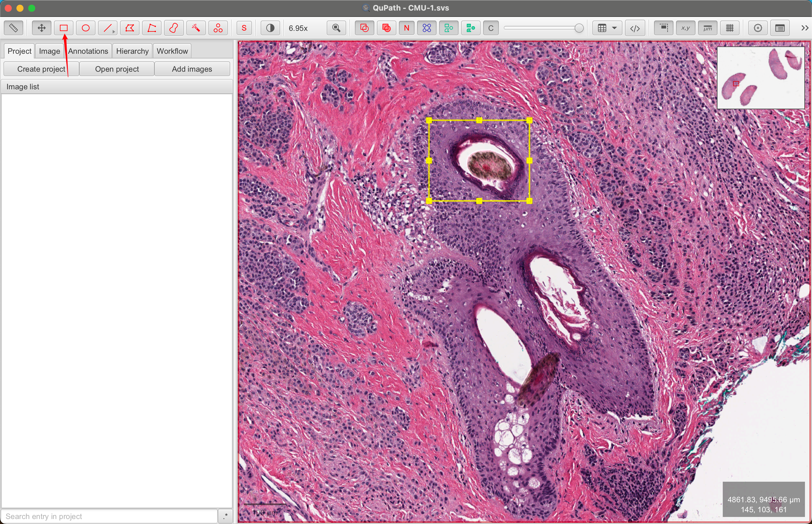
Task: Switch to the Annotations tab
Action: [x=88, y=51]
